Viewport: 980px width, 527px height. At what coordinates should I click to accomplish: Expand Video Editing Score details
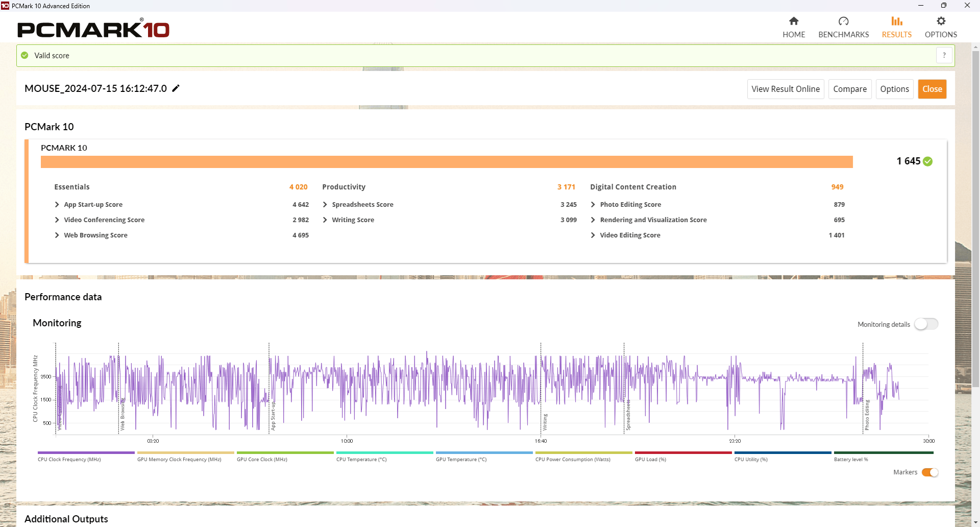tap(593, 235)
